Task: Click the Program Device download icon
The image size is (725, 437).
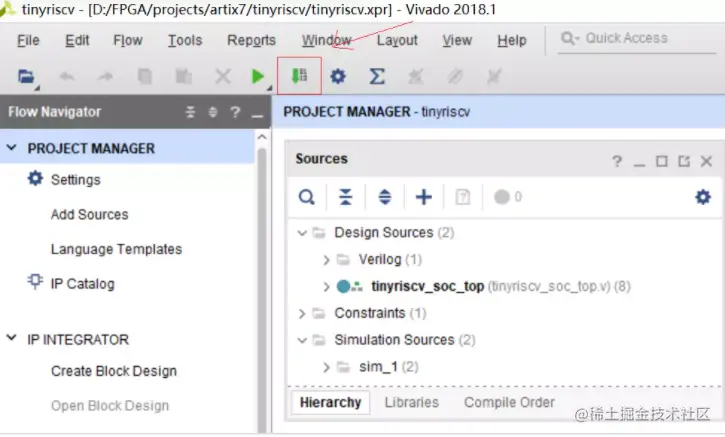Action: [x=299, y=76]
